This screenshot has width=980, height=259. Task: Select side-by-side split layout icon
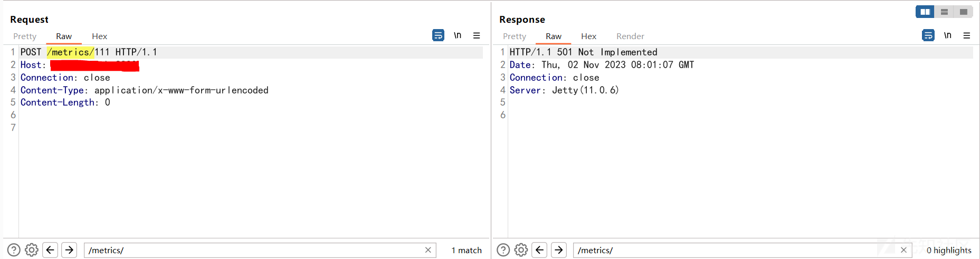coord(925,12)
